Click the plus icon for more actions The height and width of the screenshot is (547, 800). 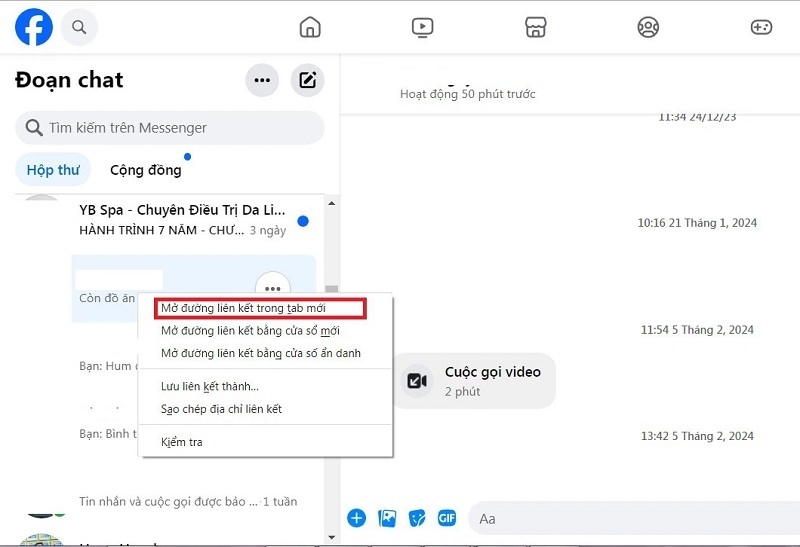[356, 518]
